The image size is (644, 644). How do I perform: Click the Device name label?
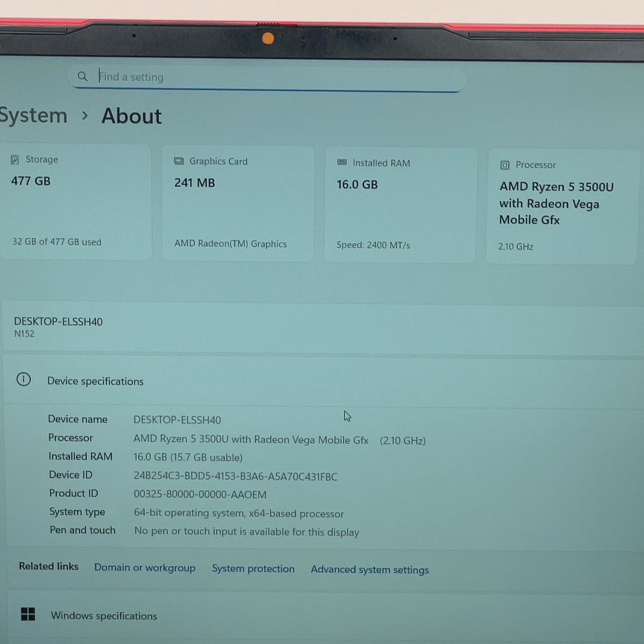pyautogui.click(x=78, y=419)
